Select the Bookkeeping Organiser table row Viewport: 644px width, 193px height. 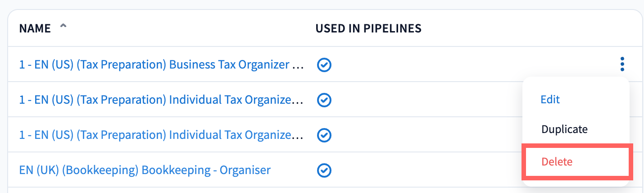(428, 170)
